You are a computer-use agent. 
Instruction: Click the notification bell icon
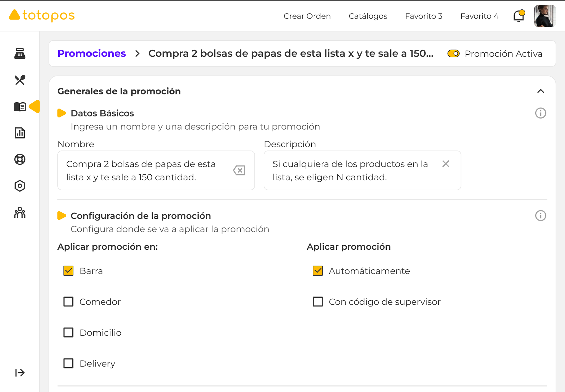pyautogui.click(x=519, y=16)
